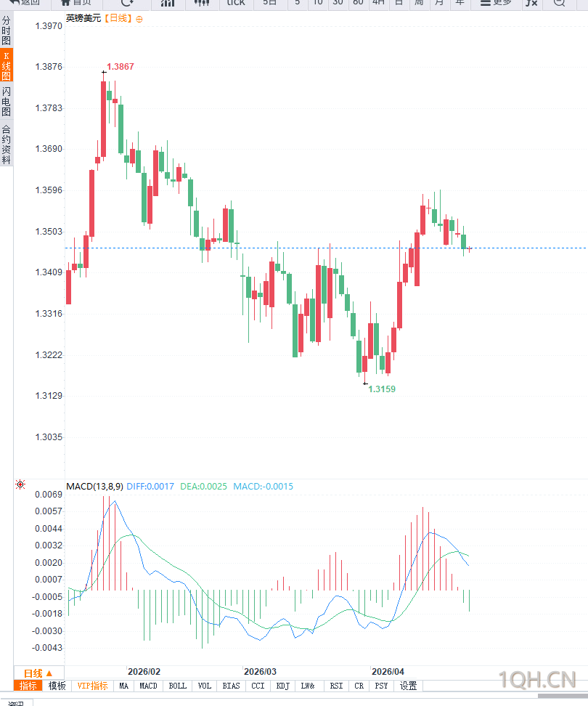The width and height of the screenshot is (588, 706).
Task: Open the 合约资料 side tab
Action: (7, 145)
